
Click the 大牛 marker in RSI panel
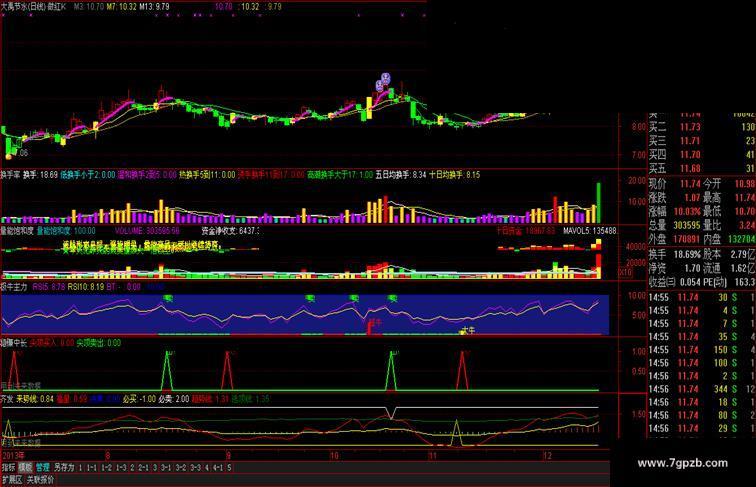tap(468, 331)
